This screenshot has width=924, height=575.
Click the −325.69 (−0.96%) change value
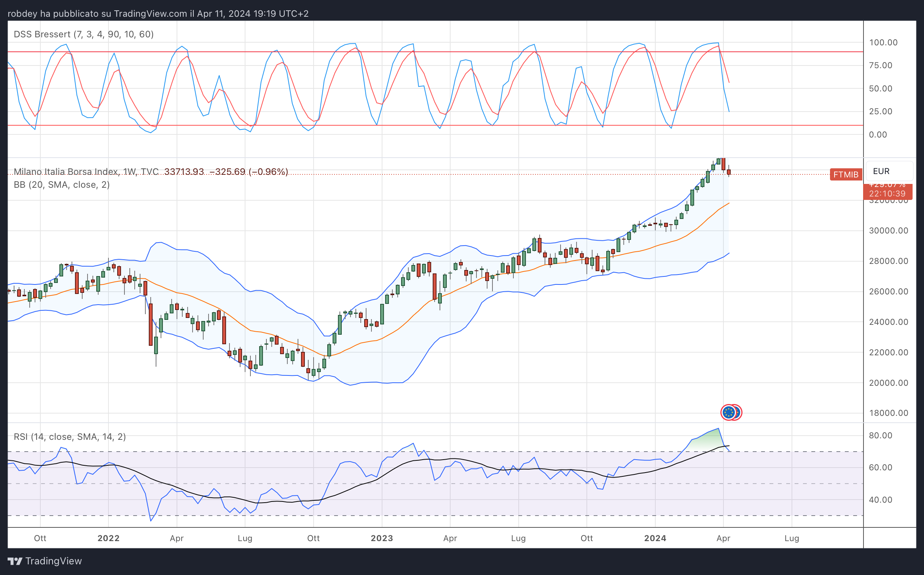pos(249,172)
